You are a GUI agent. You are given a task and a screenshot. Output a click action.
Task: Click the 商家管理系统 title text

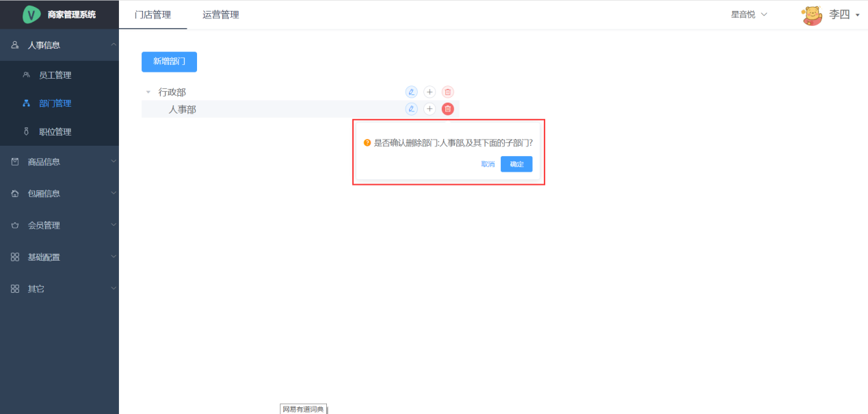[72, 14]
